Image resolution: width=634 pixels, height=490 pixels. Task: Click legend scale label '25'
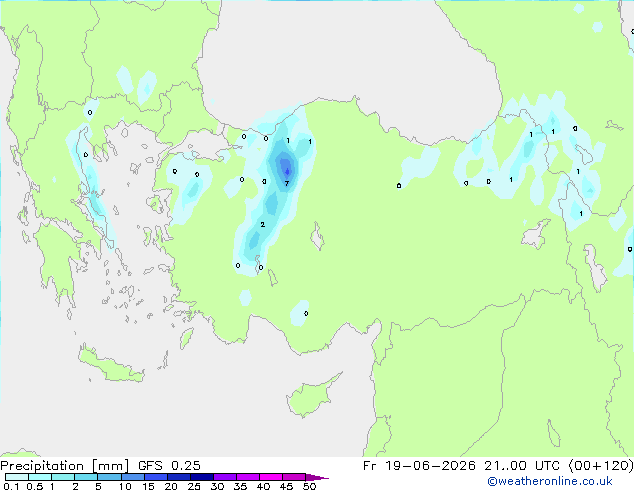point(194,486)
